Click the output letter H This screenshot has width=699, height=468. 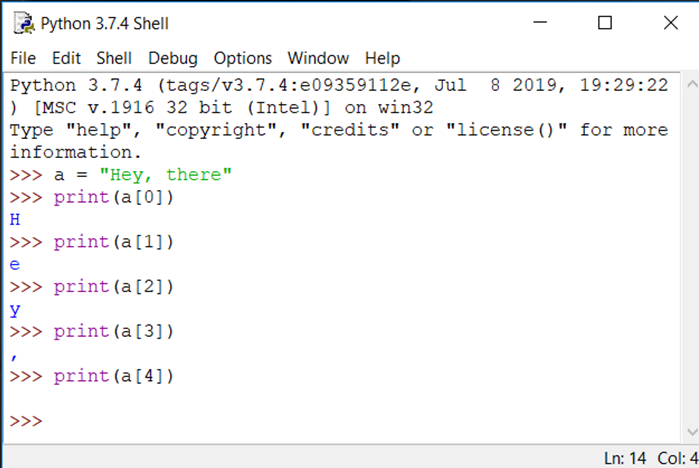[15, 220]
